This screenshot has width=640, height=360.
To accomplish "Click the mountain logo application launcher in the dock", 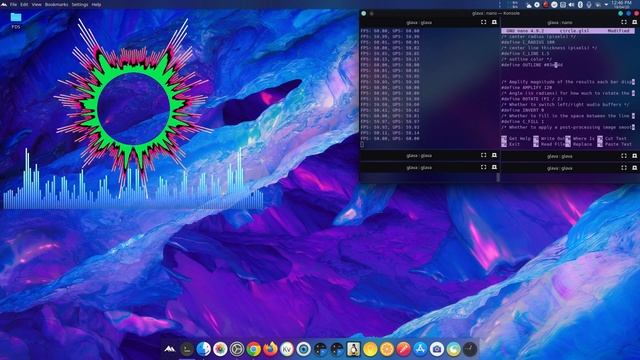I will [x=170, y=349].
